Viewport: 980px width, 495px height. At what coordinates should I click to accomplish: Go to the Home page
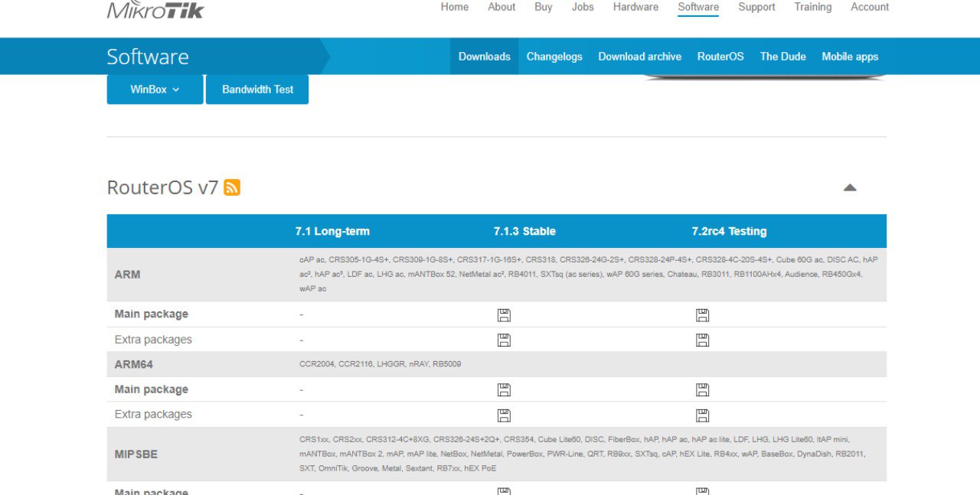(455, 7)
